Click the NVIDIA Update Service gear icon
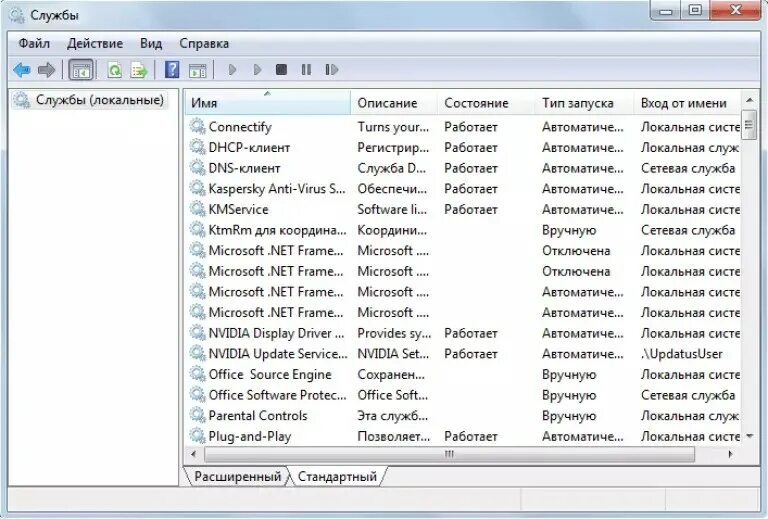The height and width of the screenshot is (519, 768). [x=197, y=353]
